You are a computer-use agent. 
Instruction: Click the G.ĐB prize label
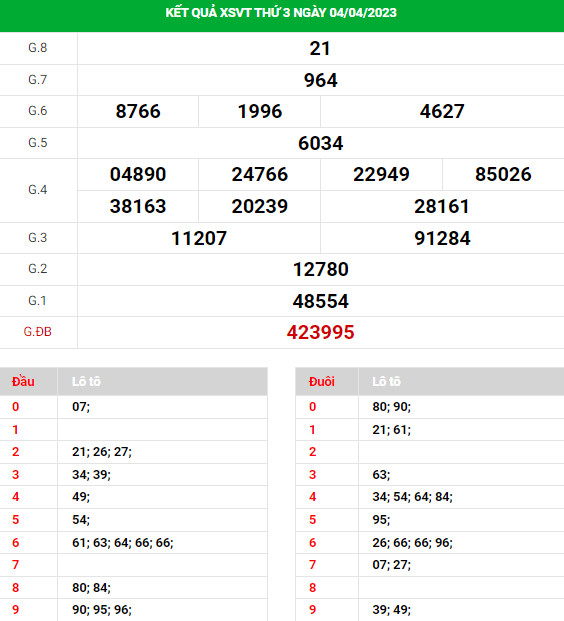(x=38, y=331)
